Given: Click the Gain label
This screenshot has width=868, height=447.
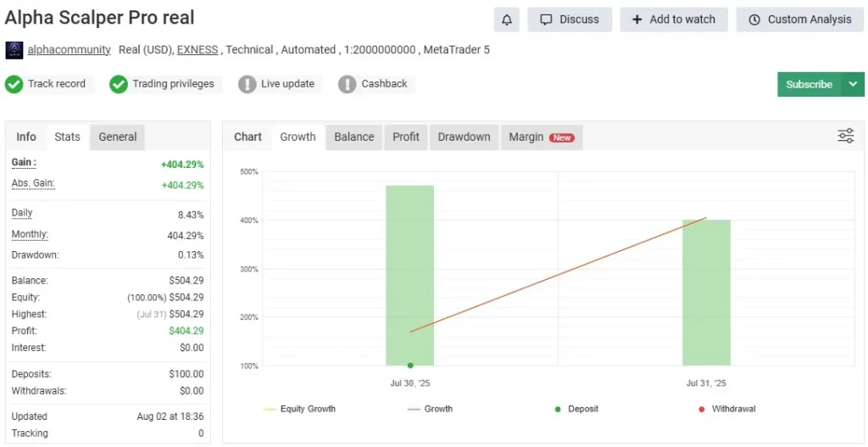Looking at the screenshot, I should [x=24, y=163].
